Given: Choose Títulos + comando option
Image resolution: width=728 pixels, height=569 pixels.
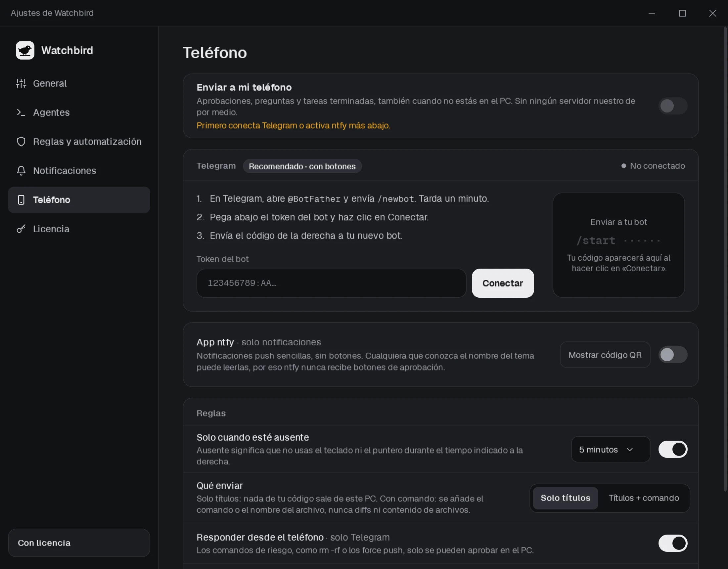Looking at the screenshot, I should click(644, 498).
